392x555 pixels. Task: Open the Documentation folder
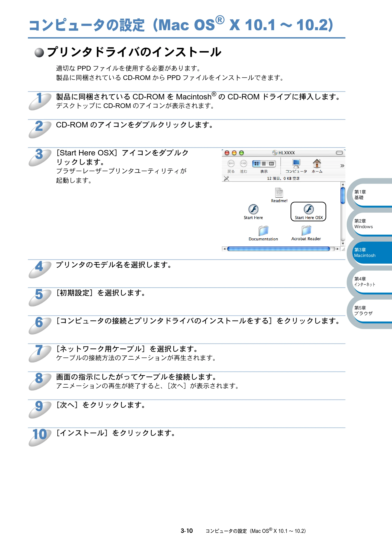[263, 231]
